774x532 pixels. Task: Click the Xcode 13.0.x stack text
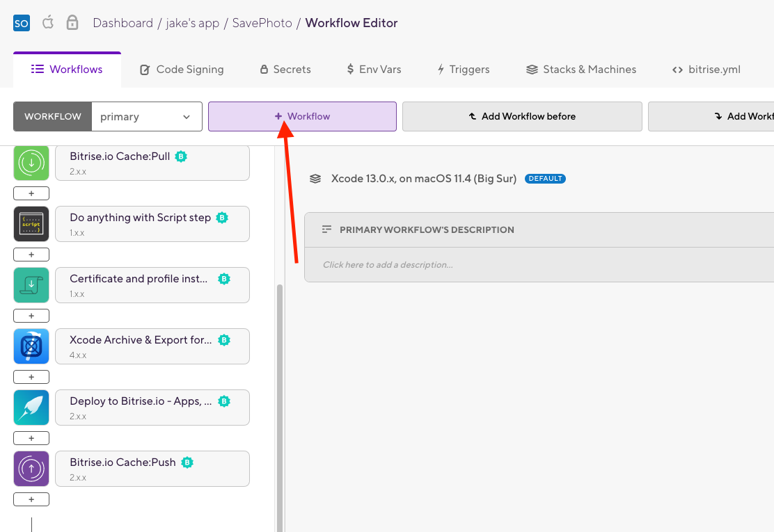tap(423, 179)
